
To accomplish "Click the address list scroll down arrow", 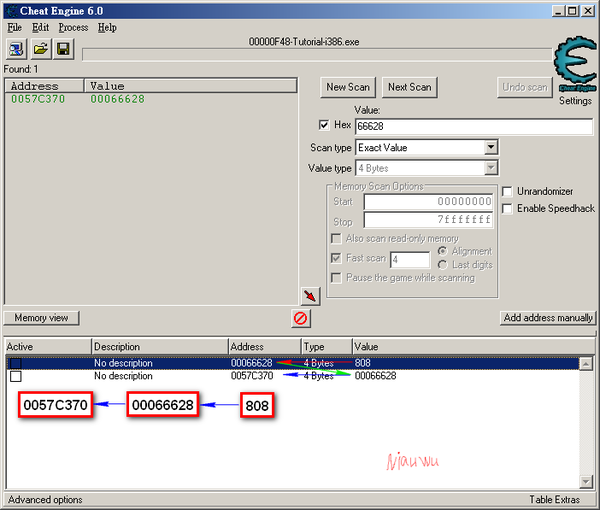I will click(586, 481).
